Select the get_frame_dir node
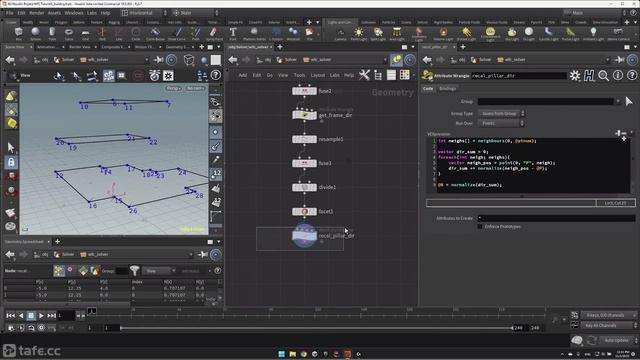 point(304,115)
